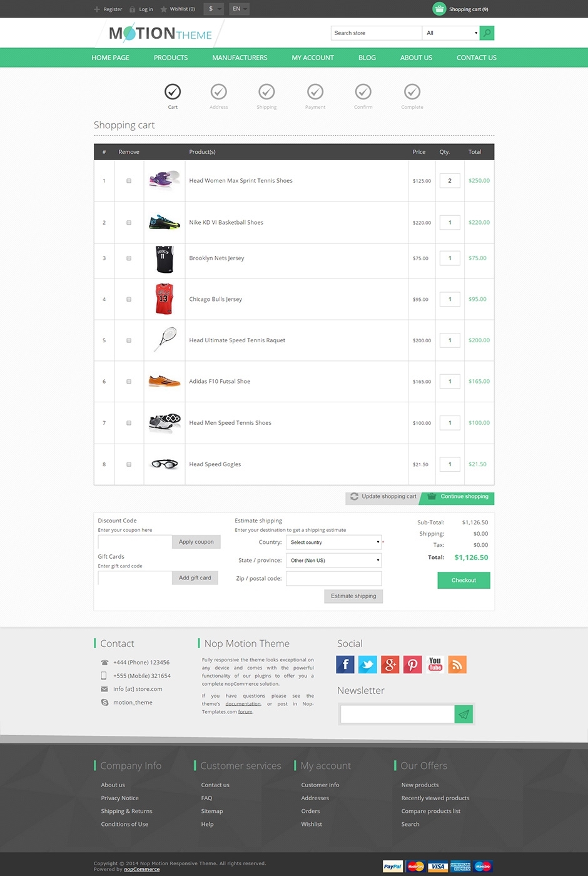
Task: Visit the YouTube icon link
Action: pos(435,665)
